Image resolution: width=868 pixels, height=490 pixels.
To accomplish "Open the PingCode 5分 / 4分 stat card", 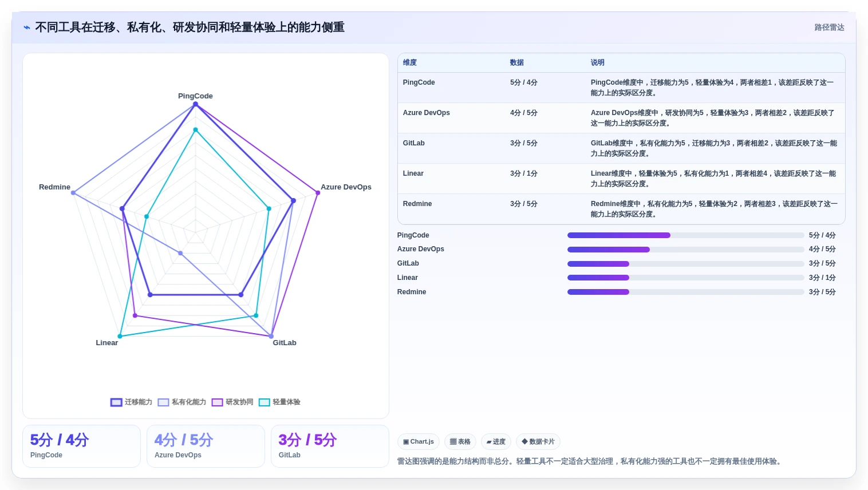I will pyautogui.click(x=81, y=446).
